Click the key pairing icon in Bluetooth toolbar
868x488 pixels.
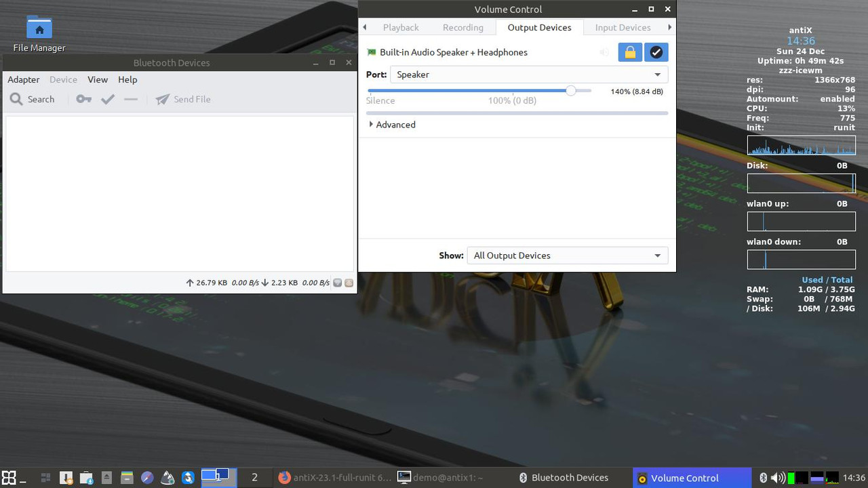point(83,99)
